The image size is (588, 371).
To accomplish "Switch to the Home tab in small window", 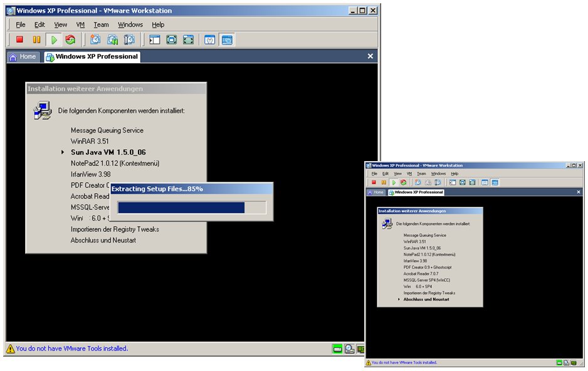I will tap(375, 192).
